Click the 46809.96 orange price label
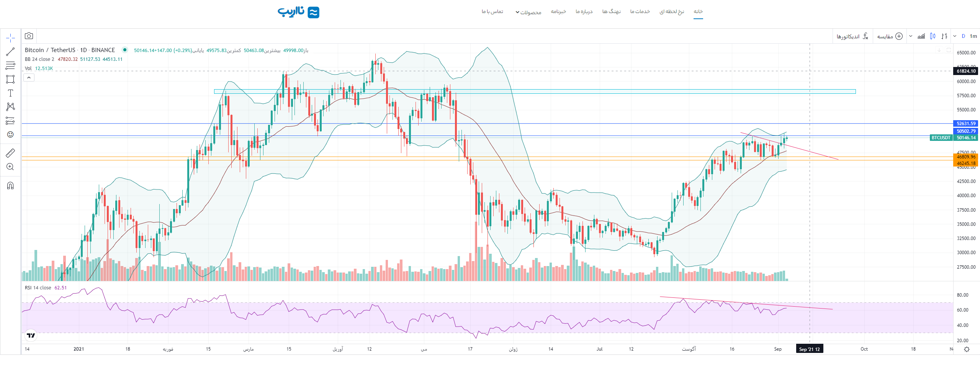 coord(965,157)
